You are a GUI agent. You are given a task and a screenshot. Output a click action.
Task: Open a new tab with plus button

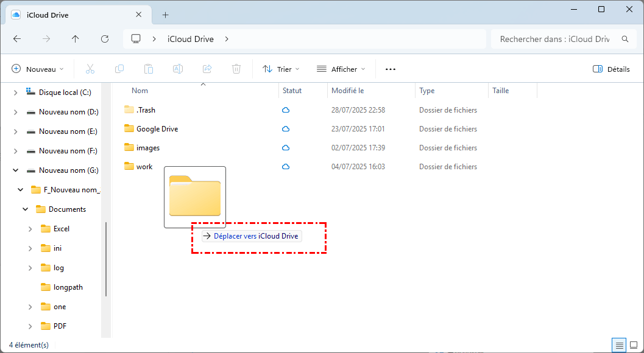(x=166, y=15)
